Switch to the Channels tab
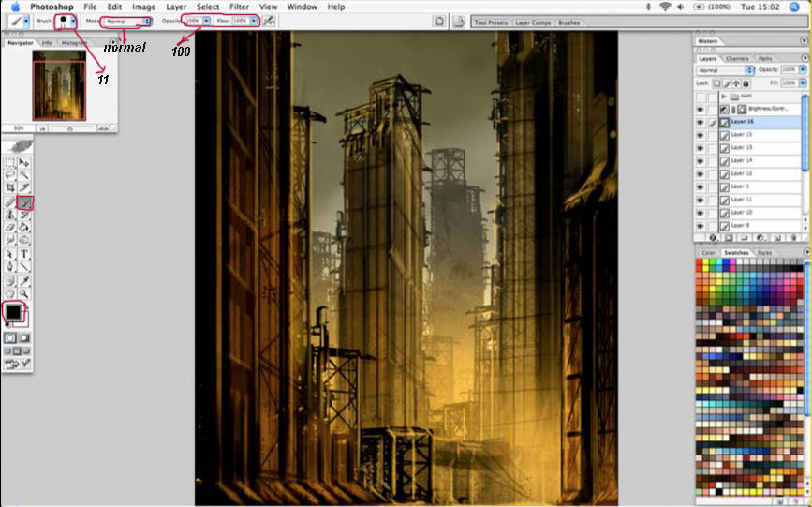This screenshot has height=507, width=812. point(737,59)
